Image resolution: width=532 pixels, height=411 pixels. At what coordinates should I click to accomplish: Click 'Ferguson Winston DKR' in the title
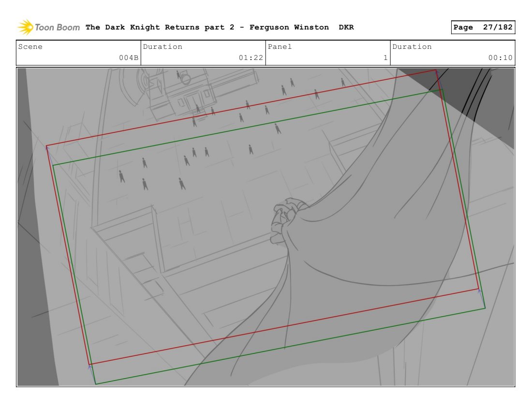302,27
